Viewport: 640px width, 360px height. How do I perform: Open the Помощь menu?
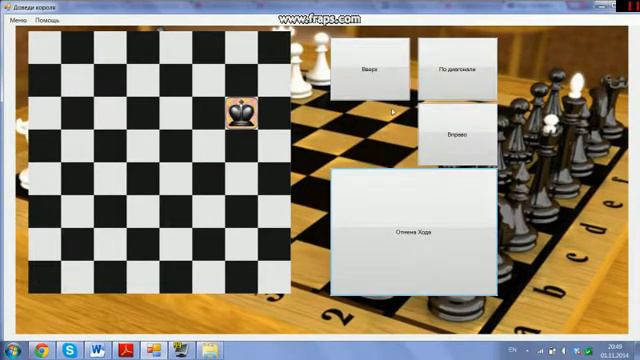pyautogui.click(x=47, y=20)
